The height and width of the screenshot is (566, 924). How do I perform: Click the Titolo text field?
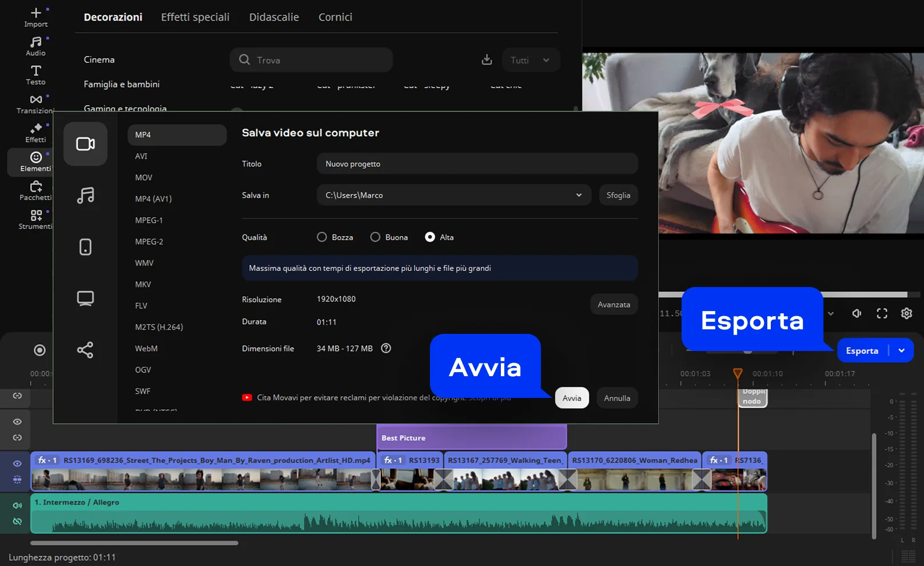[477, 164]
